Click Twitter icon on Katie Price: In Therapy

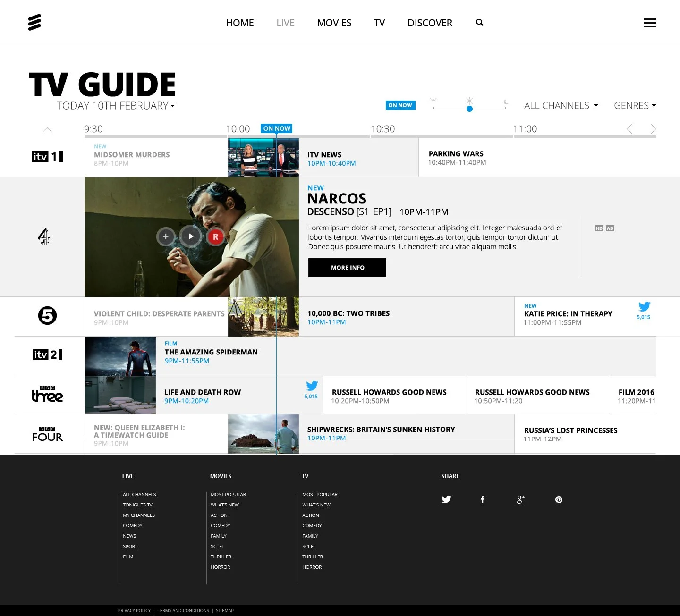644,306
